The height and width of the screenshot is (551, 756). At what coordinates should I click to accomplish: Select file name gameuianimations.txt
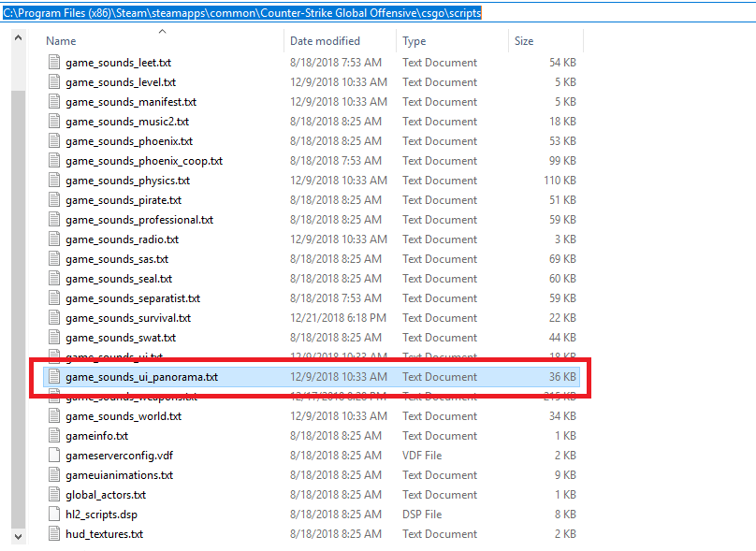119,475
